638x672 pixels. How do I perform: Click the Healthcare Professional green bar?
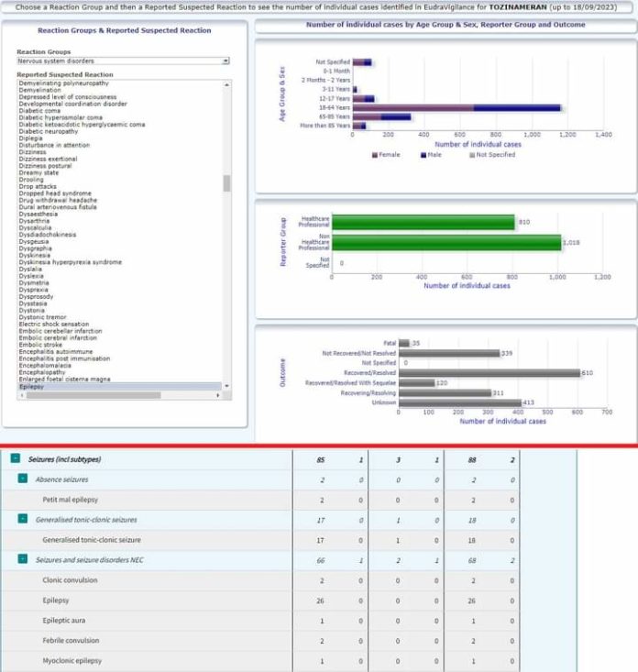(423, 222)
